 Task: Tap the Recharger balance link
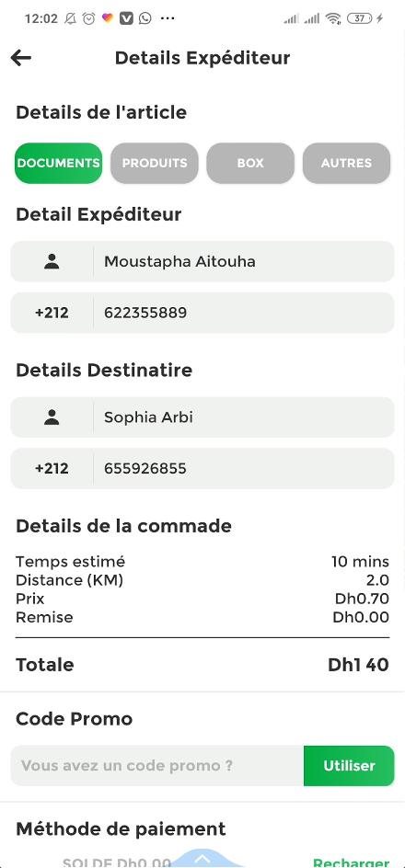[x=351, y=862]
